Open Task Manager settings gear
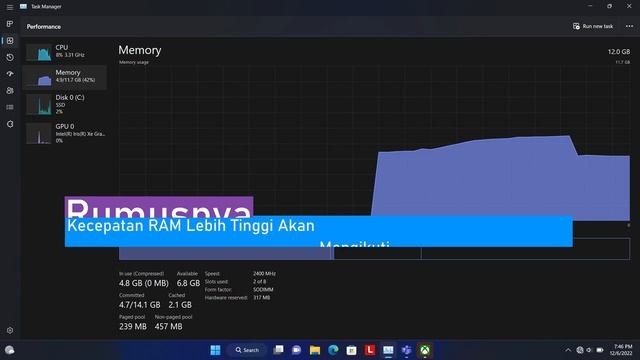 pyautogui.click(x=10, y=330)
